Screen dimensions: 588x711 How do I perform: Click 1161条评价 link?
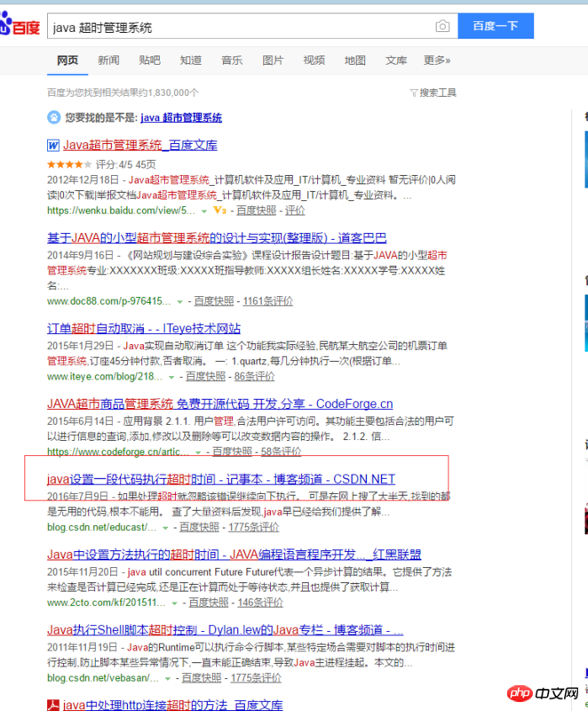[x=267, y=301]
